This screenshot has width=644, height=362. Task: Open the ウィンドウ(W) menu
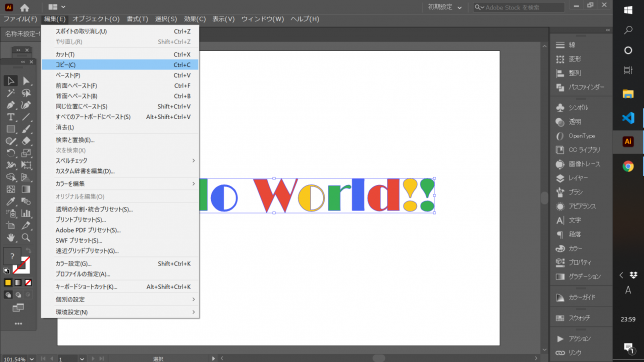tap(262, 19)
